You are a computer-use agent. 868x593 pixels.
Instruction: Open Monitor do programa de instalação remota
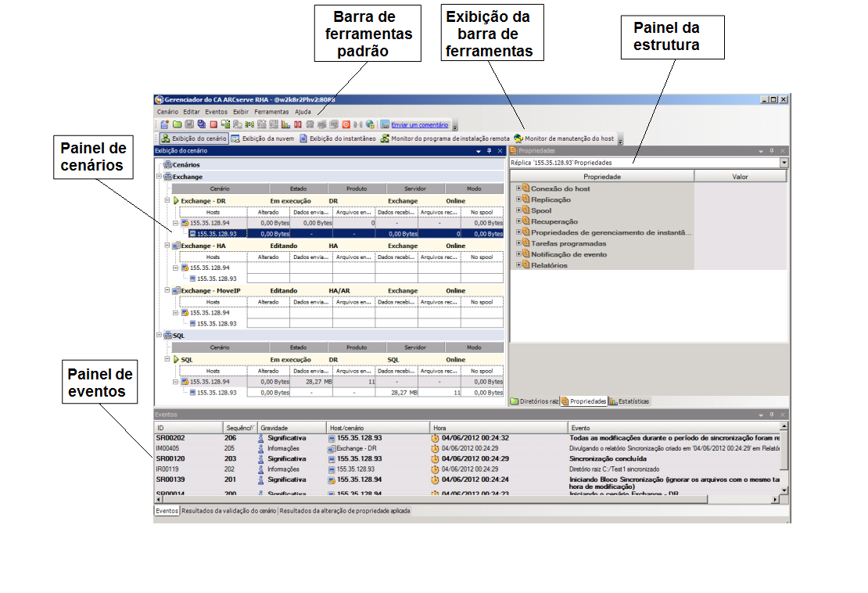(444, 138)
